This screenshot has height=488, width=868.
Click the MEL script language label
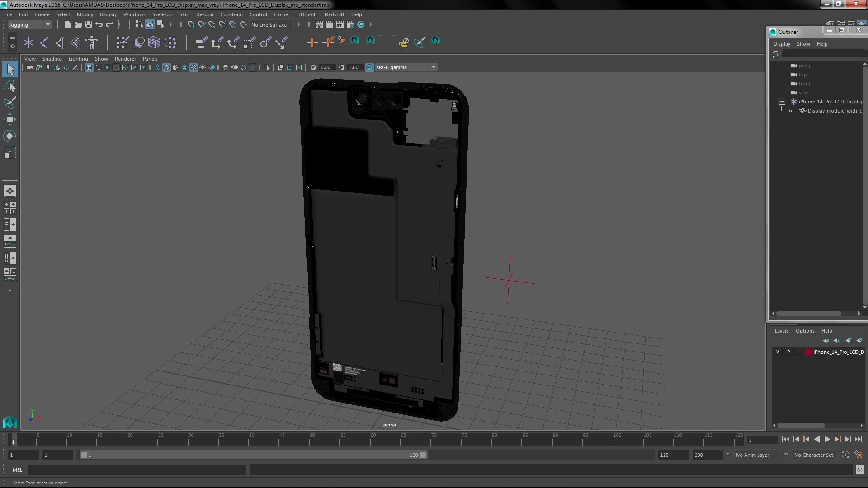(17, 470)
